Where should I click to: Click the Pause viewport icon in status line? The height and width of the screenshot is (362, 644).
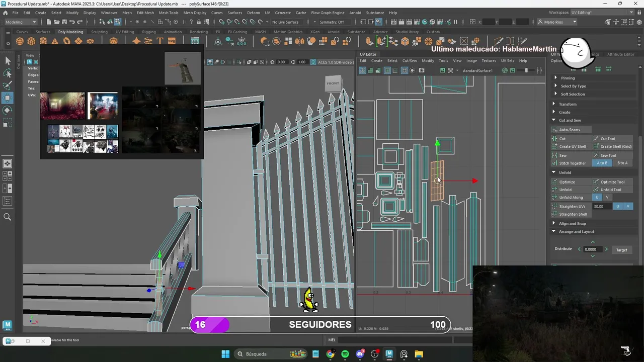click(456, 22)
